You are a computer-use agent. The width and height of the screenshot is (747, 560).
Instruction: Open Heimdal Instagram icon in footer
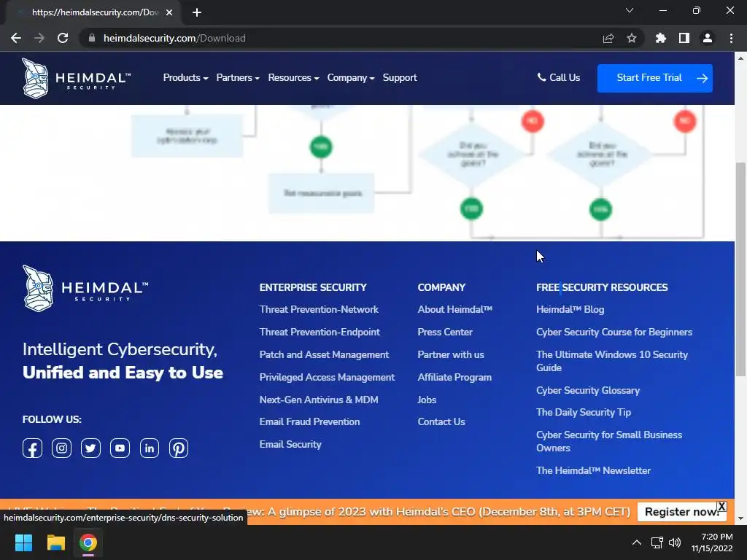pyautogui.click(x=61, y=448)
